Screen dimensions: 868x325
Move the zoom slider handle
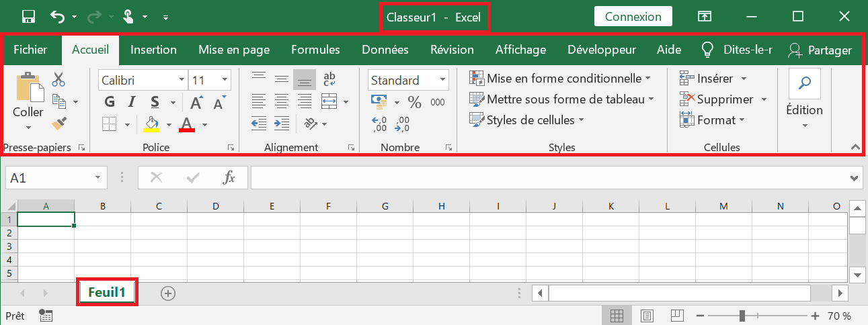coord(742,316)
